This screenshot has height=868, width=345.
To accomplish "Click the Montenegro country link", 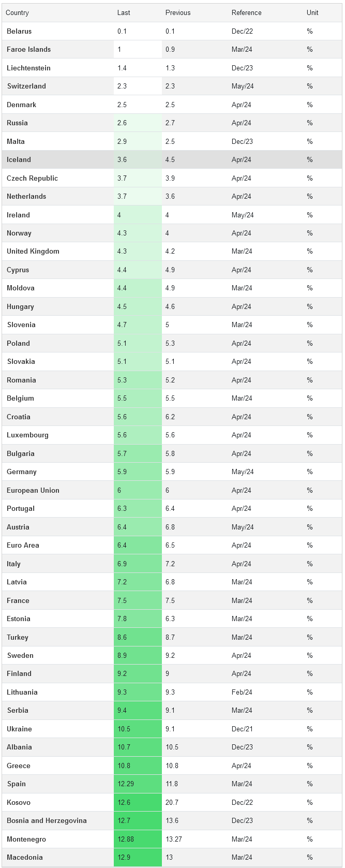I will (26, 840).
